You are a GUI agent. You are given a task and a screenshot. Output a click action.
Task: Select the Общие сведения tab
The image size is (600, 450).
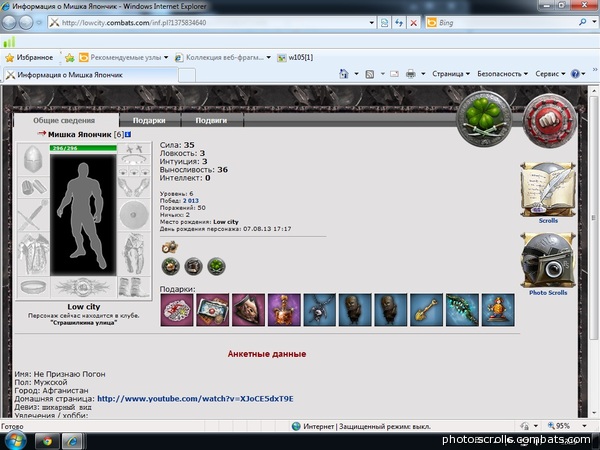pyautogui.click(x=64, y=121)
